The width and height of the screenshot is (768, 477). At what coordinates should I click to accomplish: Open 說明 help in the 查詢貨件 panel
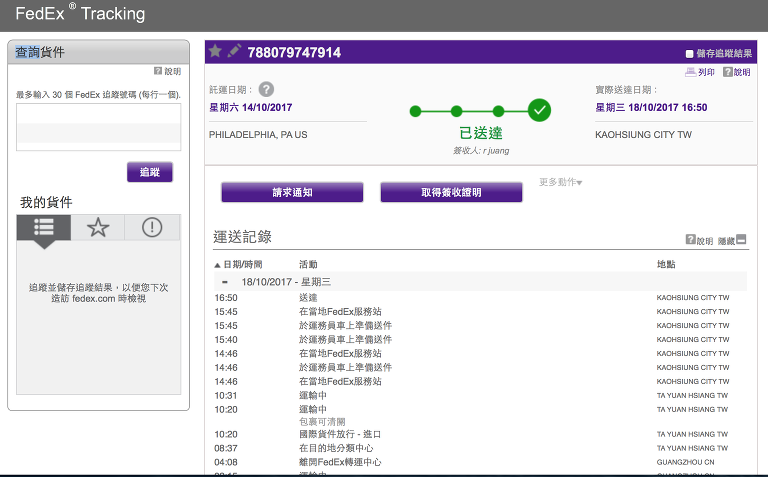click(x=167, y=71)
